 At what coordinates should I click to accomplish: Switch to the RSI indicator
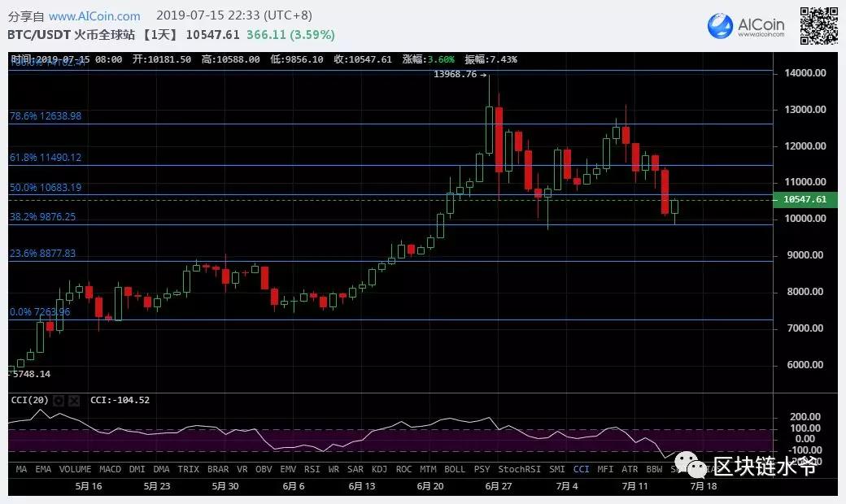pyautogui.click(x=312, y=469)
